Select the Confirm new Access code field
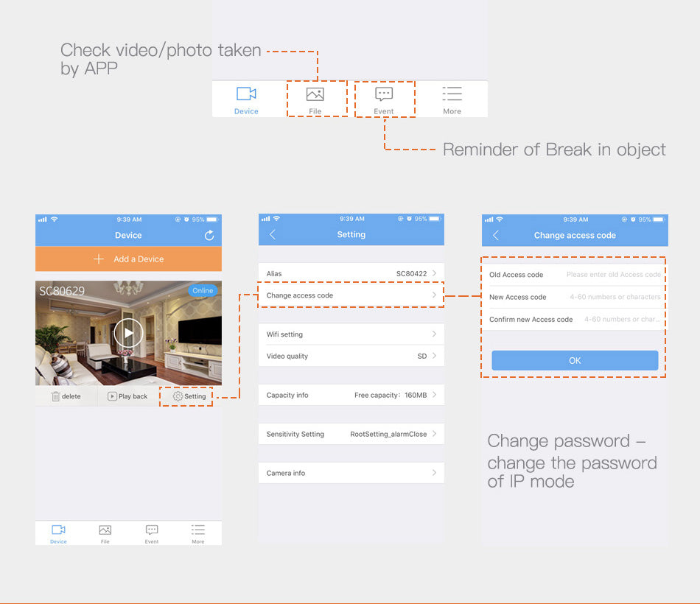 tap(621, 320)
